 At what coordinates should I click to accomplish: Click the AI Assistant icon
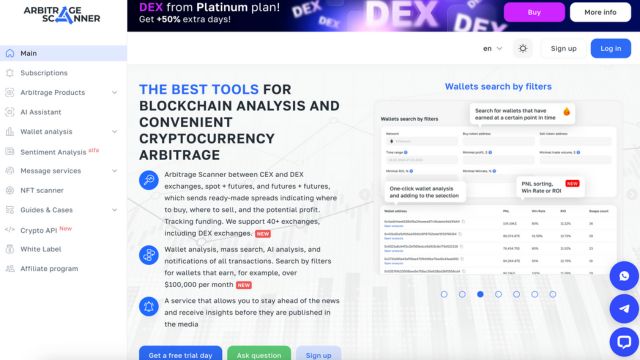10,112
